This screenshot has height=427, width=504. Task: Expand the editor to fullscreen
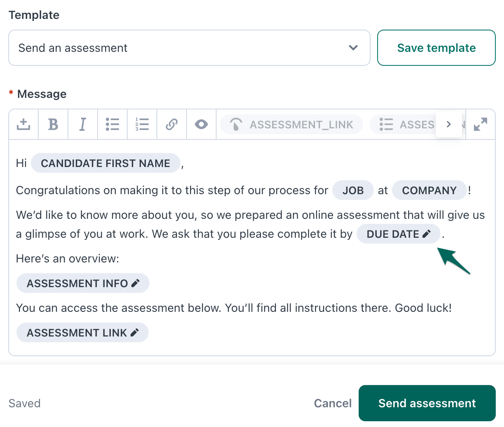pos(481,124)
